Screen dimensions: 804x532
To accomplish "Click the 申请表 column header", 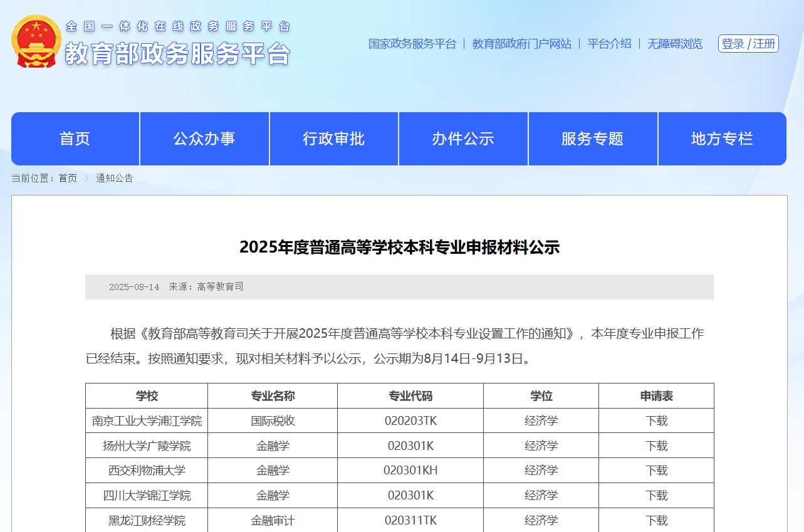I will [657, 396].
